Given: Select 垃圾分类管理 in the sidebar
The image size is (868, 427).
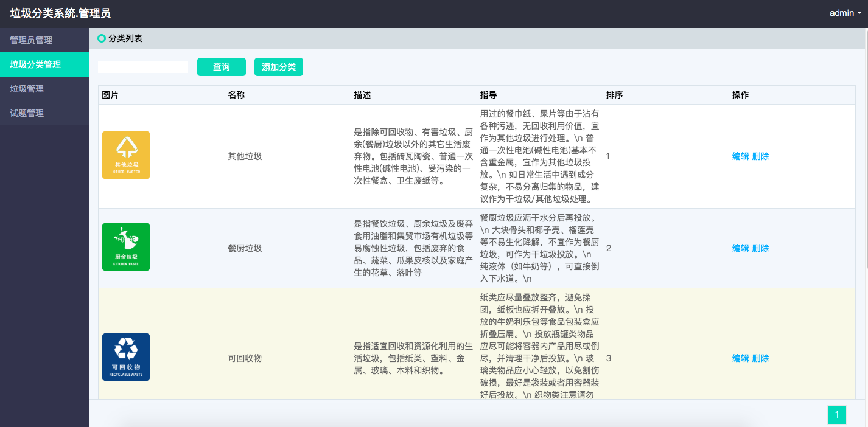Looking at the screenshot, I should tap(35, 64).
